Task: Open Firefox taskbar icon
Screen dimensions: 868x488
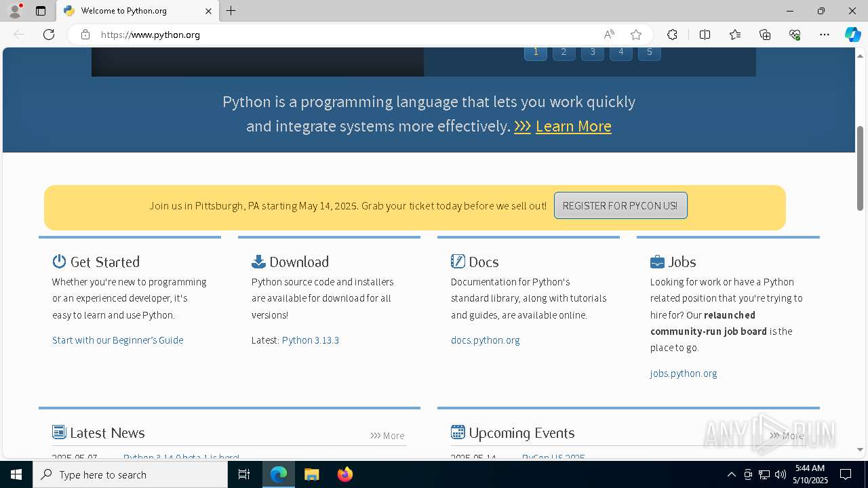Action: tap(344, 474)
